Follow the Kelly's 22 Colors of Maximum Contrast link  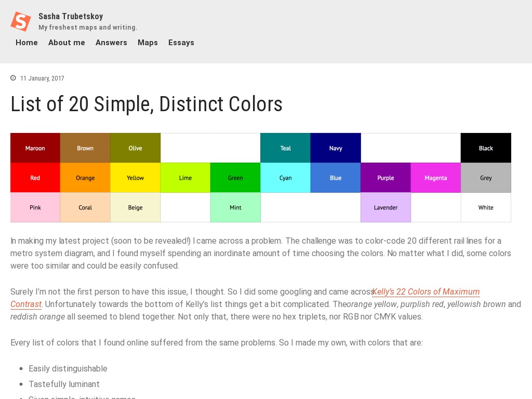coord(425,292)
